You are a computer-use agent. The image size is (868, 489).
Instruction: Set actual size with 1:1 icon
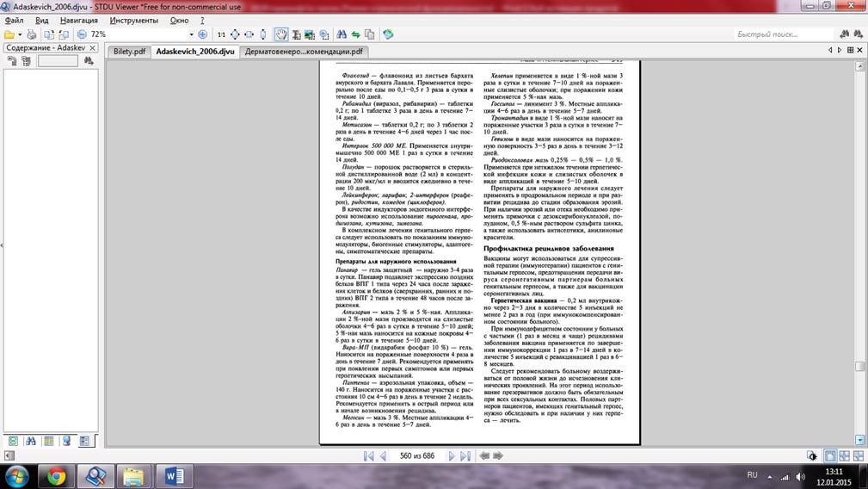[x=221, y=34]
